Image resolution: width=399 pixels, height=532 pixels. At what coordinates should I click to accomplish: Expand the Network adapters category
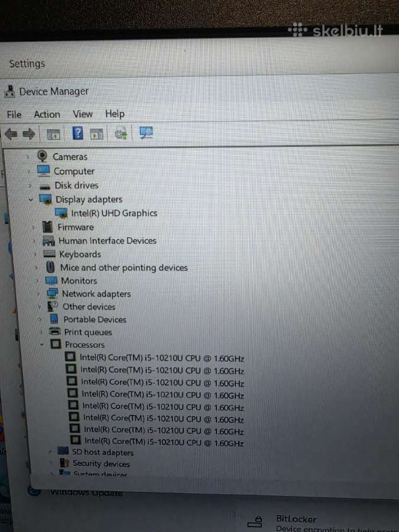click(x=38, y=294)
